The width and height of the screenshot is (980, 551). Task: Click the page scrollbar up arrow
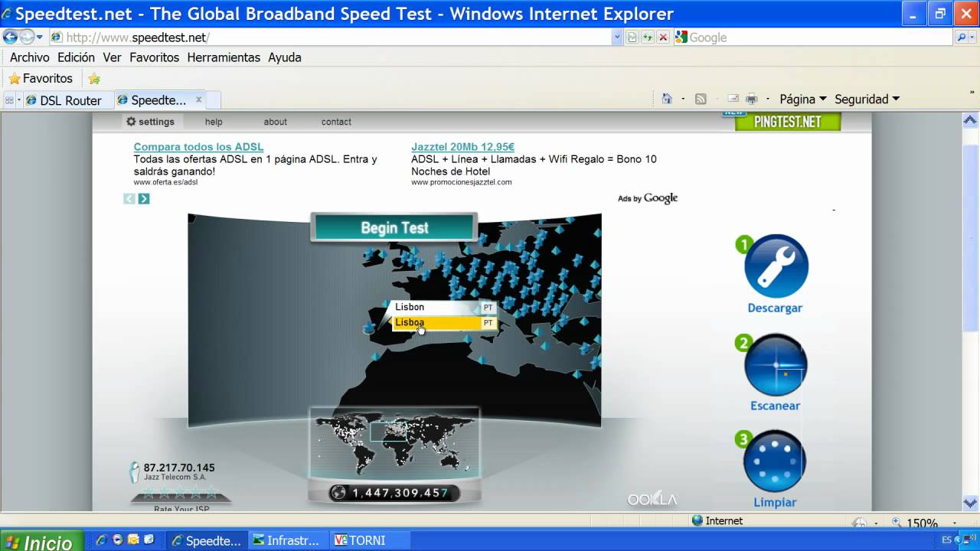click(x=972, y=120)
